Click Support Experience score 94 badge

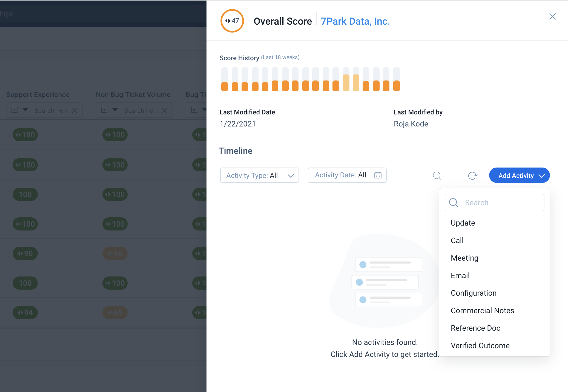(25, 313)
